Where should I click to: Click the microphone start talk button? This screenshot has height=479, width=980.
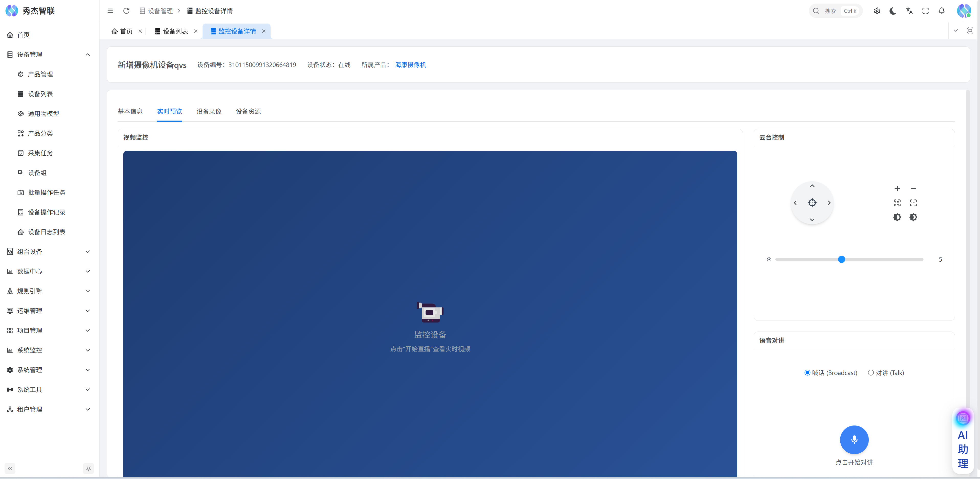click(x=854, y=439)
